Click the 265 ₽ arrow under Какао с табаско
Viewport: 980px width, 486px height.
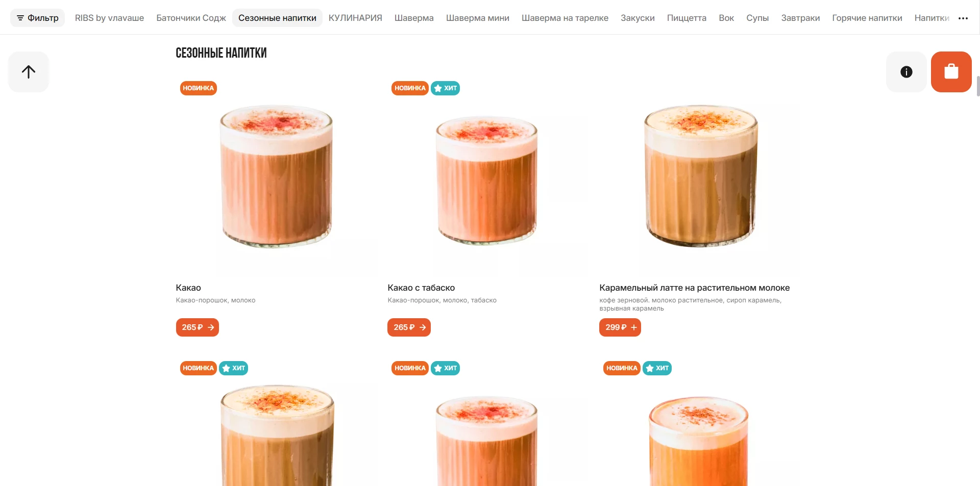pyautogui.click(x=409, y=327)
